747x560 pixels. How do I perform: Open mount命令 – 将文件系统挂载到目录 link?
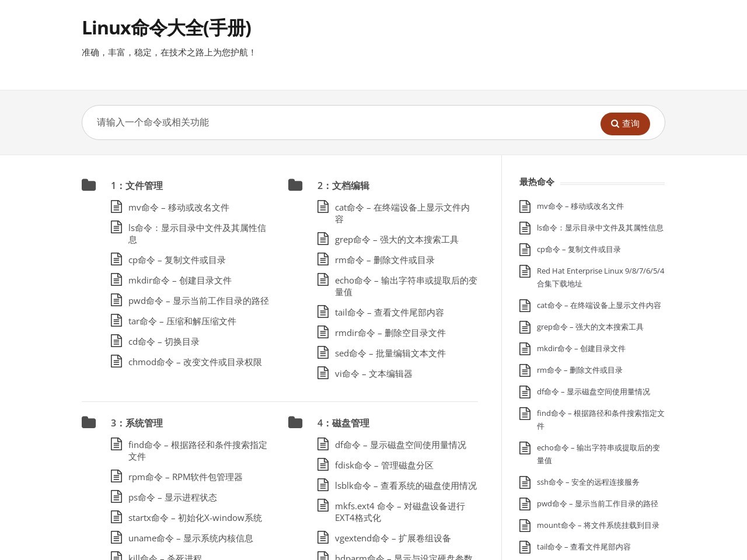[598, 526]
